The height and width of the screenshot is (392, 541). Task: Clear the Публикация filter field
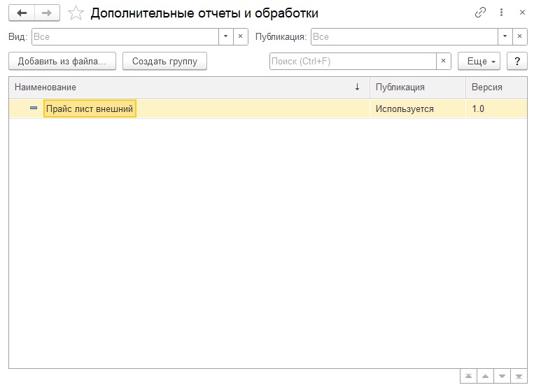[519, 36]
